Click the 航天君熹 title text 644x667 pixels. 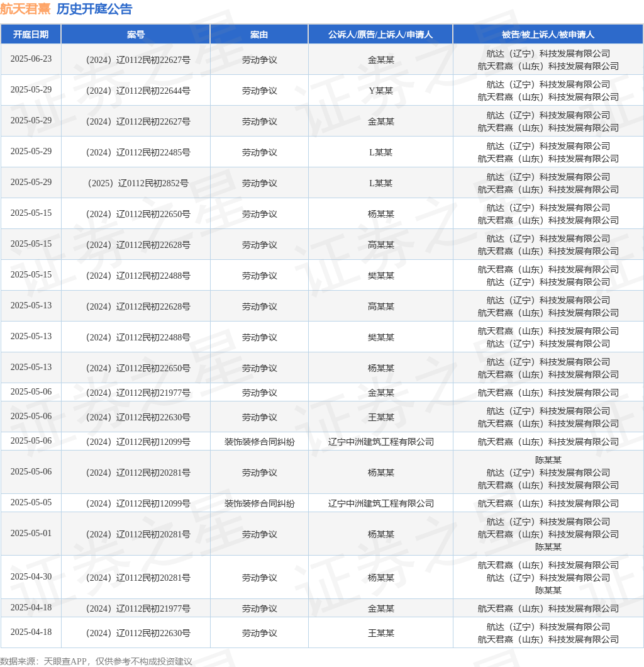coord(26,9)
